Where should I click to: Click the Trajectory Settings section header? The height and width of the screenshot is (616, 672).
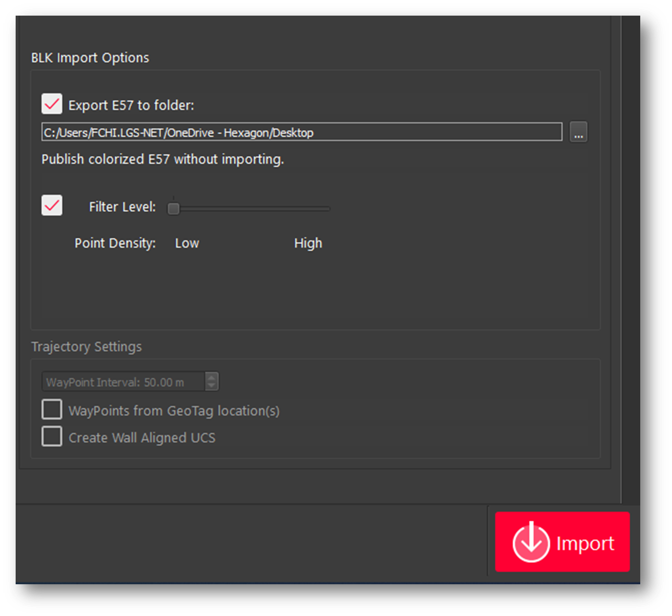(86, 346)
